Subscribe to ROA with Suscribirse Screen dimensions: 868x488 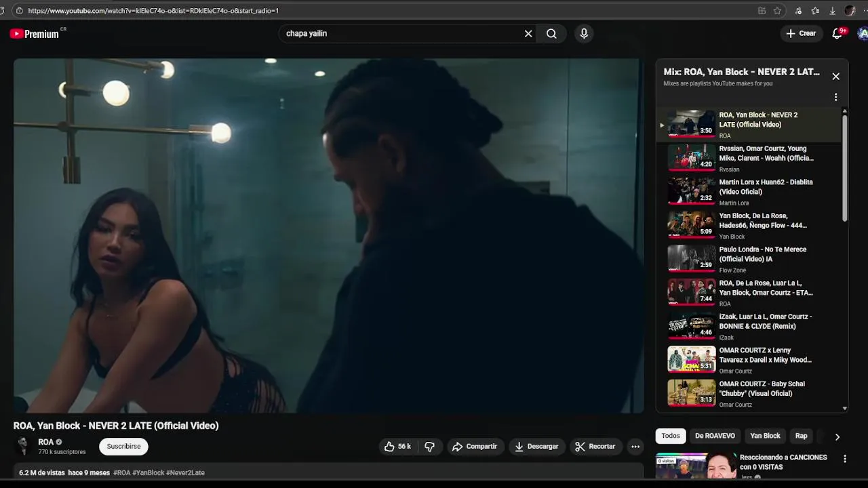[123, 446]
